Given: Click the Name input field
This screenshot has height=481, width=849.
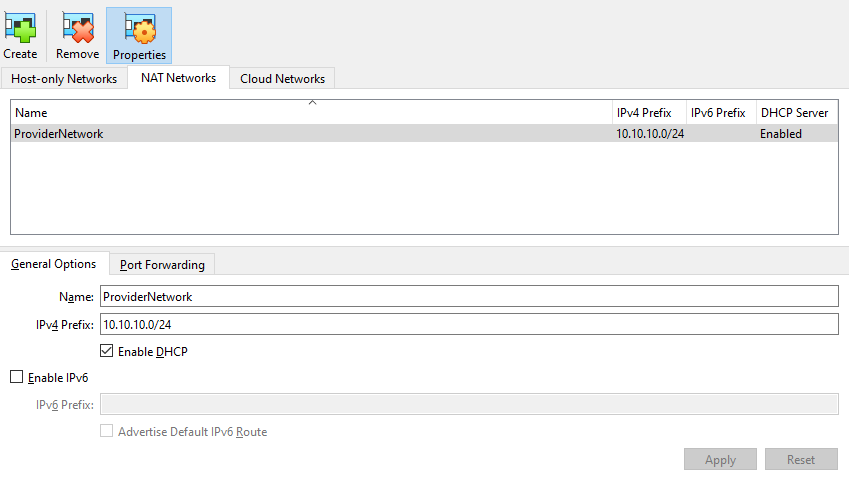Looking at the screenshot, I should click(468, 296).
